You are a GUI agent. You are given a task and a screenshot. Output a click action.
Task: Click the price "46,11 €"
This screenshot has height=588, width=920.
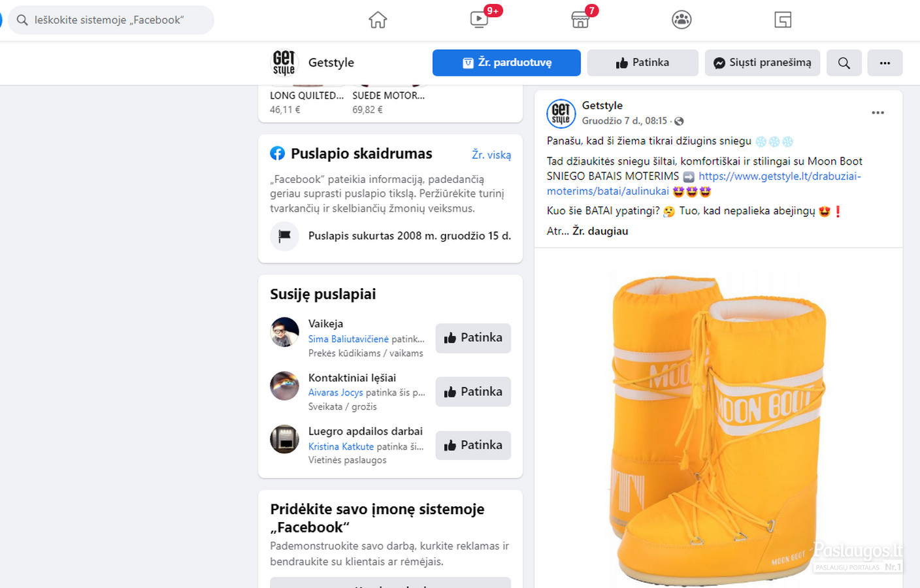285,110
